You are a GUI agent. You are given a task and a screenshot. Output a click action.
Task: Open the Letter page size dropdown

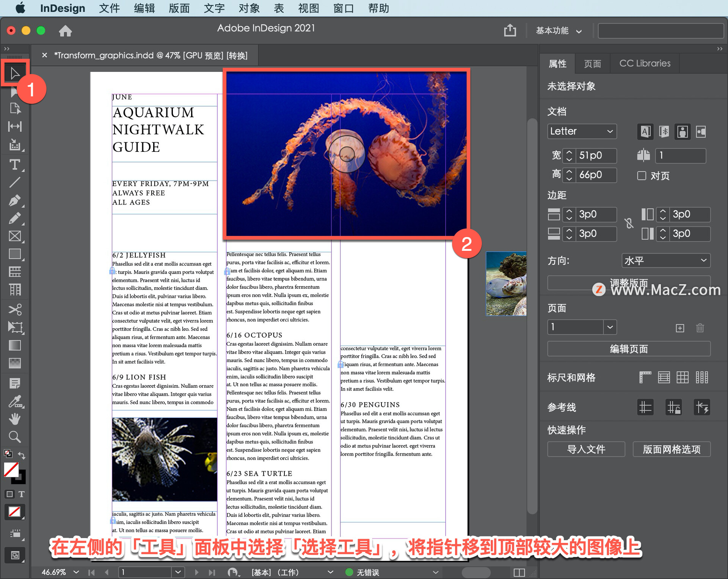[x=582, y=131]
